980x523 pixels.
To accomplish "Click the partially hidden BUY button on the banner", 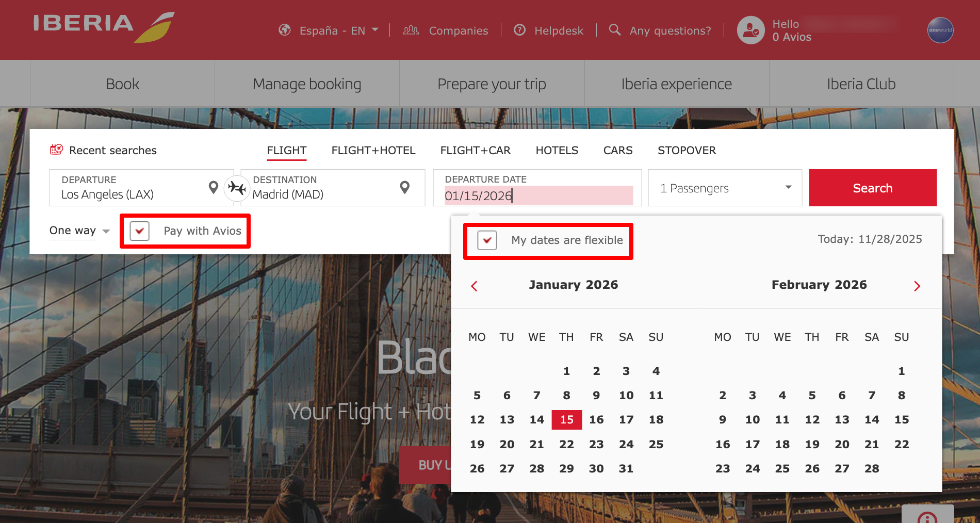I will pyautogui.click(x=425, y=465).
